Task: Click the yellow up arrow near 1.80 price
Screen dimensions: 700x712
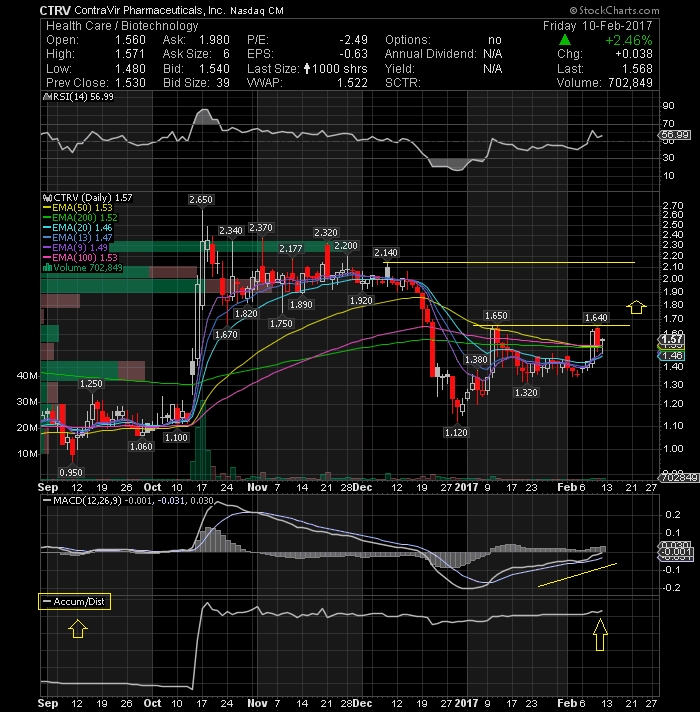Action: point(636,307)
